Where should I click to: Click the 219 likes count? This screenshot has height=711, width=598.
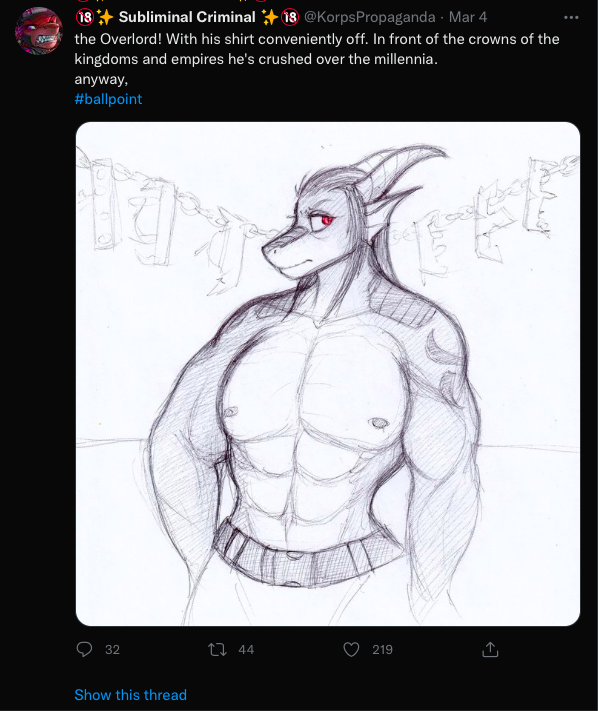click(382, 650)
